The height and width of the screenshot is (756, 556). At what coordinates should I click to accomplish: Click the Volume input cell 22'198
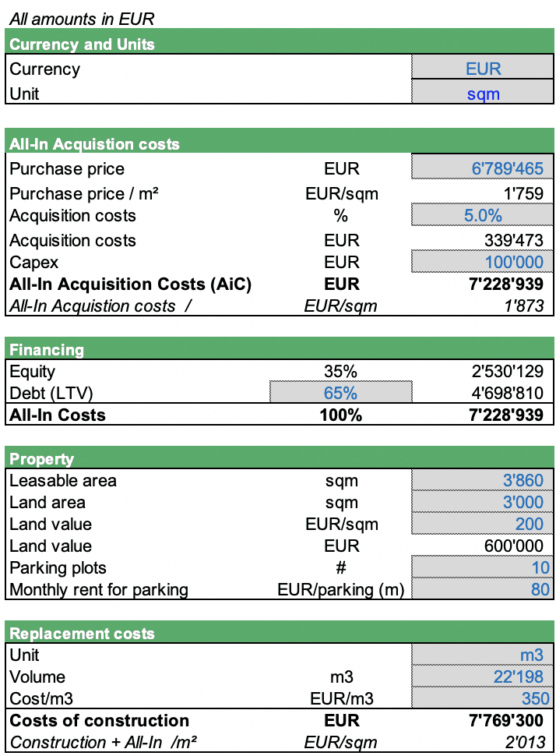[482, 677]
